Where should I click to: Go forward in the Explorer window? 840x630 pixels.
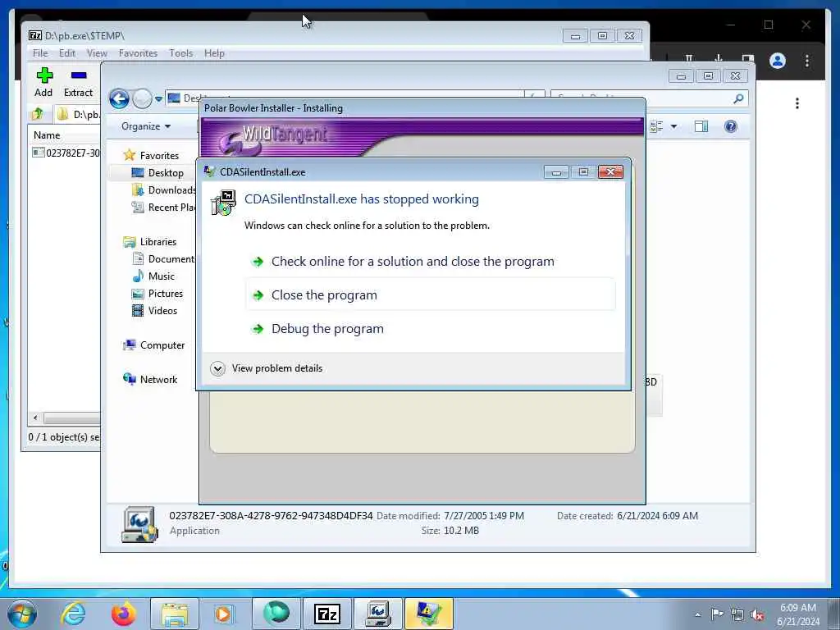point(142,98)
